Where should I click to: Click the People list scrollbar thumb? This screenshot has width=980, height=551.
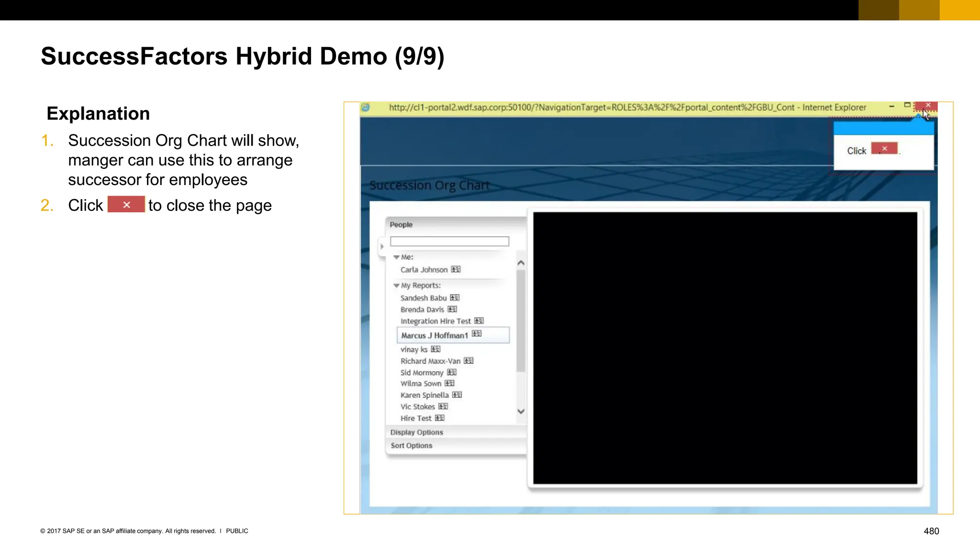point(521,320)
